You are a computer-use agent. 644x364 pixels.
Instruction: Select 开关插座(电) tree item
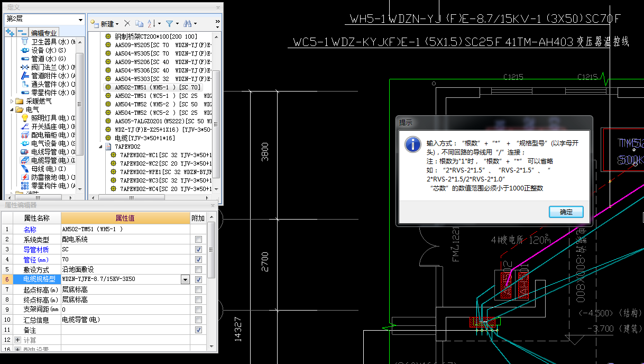click(49, 126)
